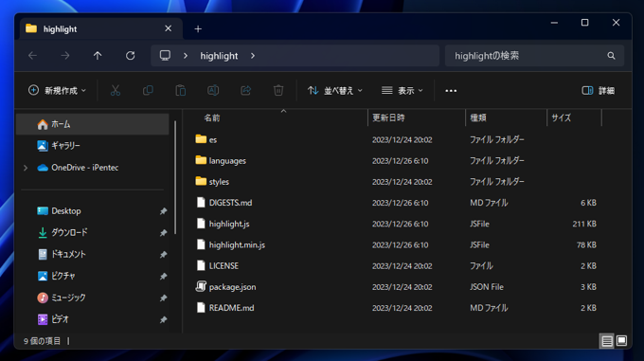Select the highlight tab
Image resolution: width=644 pixels, height=361 pixels.
tap(100, 28)
